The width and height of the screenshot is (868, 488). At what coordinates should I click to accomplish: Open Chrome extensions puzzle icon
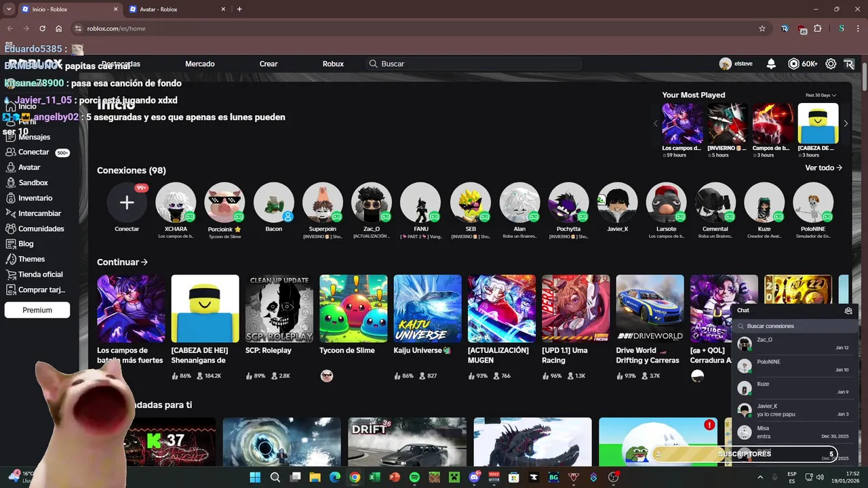(x=817, y=28)
